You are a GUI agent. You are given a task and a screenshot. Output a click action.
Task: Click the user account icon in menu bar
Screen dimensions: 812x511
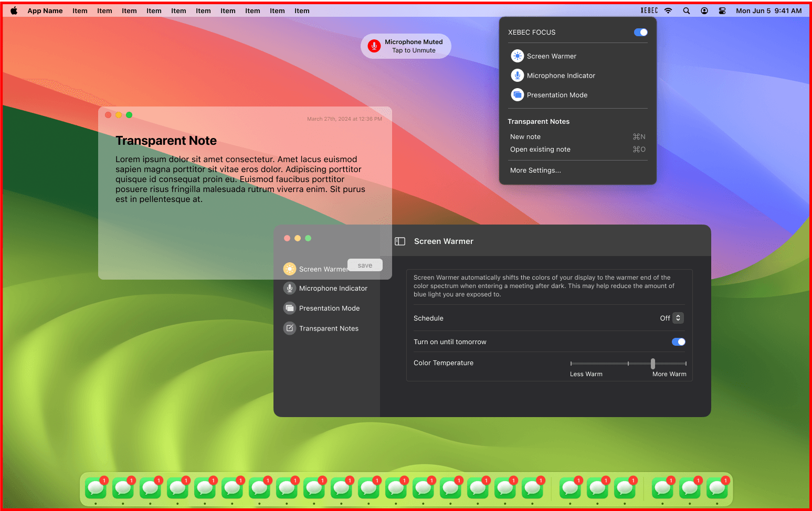[x=704, y=10]
